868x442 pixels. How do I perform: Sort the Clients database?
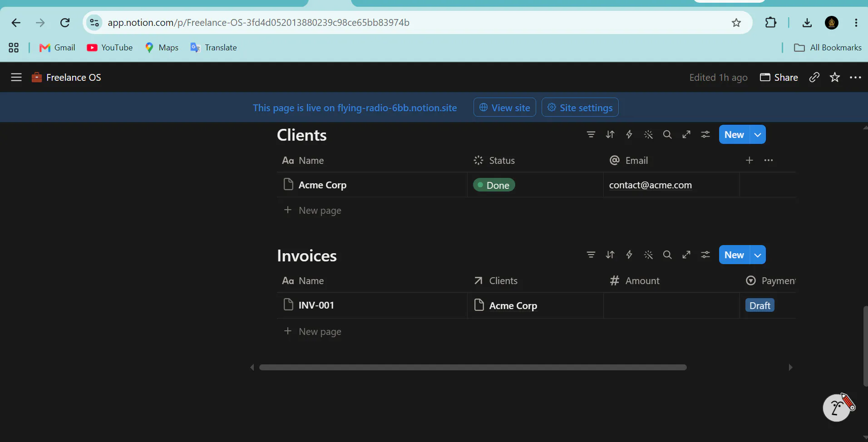610,134
